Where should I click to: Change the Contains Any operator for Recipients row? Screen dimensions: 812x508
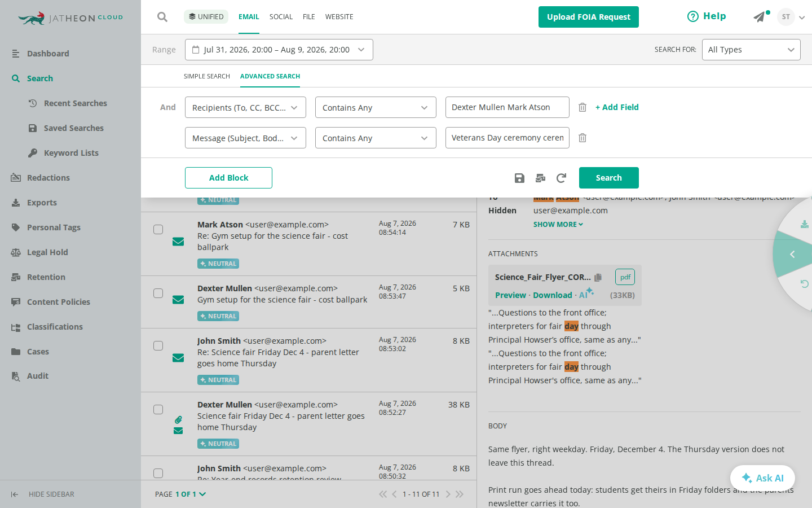click(376, 107)
